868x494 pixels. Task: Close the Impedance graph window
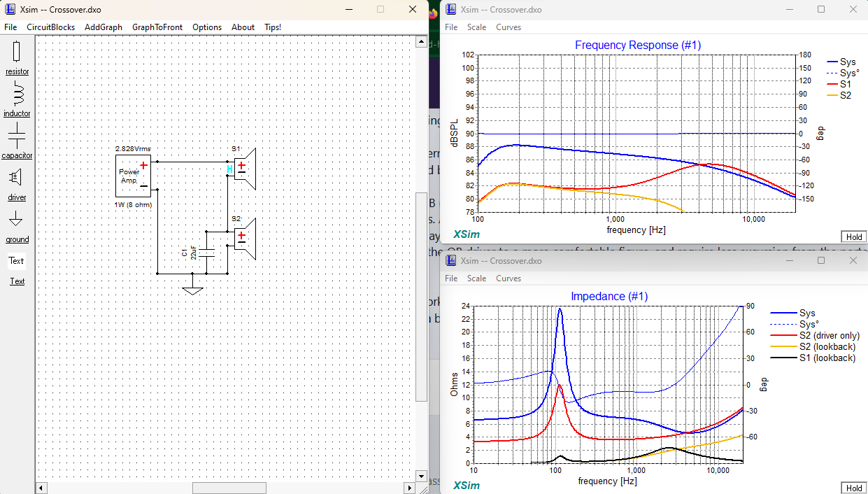click(x=853, y=260)
